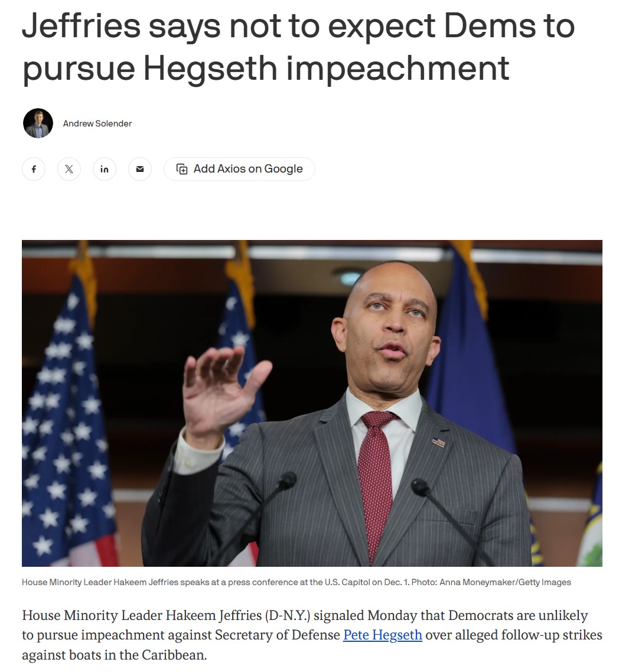Viewport: 632px width, 672px height.
Task: Click the paragraph starting "House Minority Leader"
Action: click(x=312, y=635)
